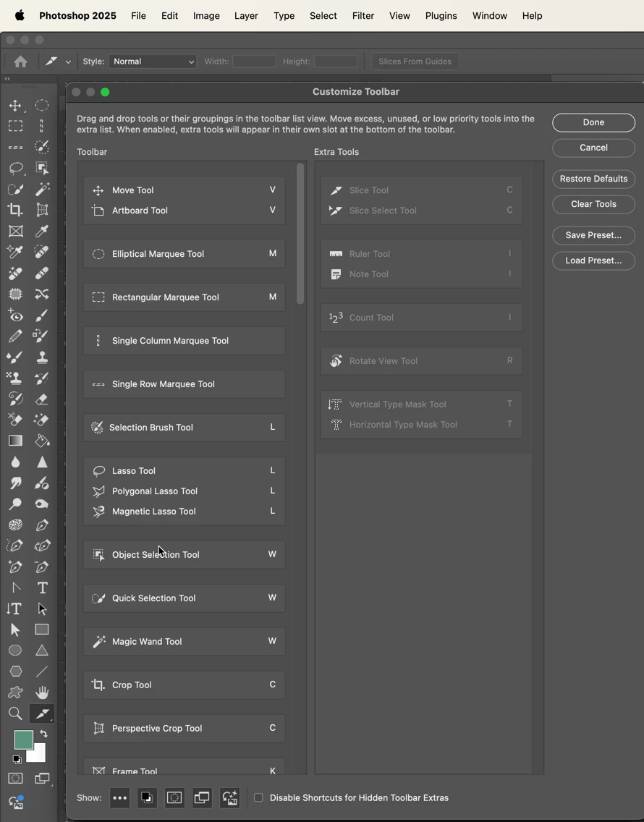
Task: Toggle Show generate image button in dialog
Action: [x=229, y=798]
